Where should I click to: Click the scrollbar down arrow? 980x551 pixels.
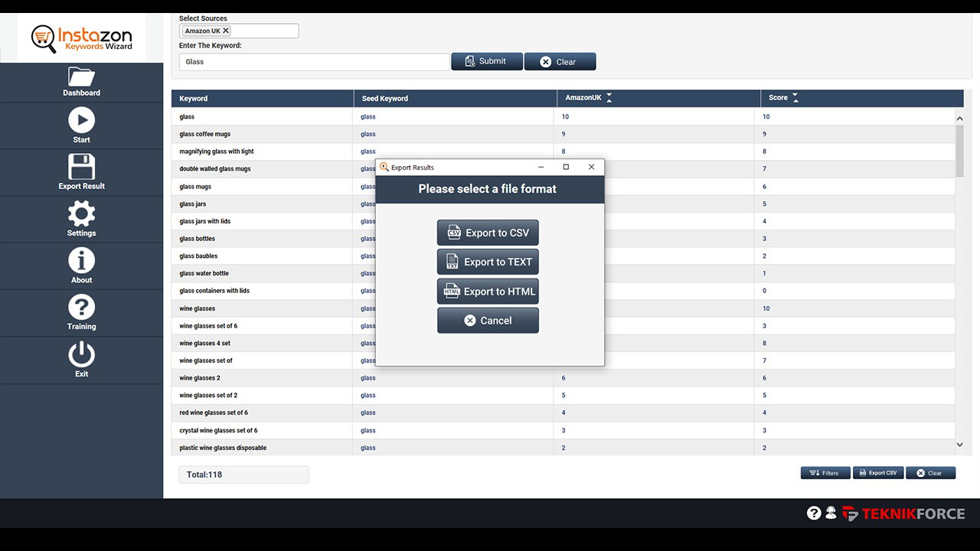[959, 444]
